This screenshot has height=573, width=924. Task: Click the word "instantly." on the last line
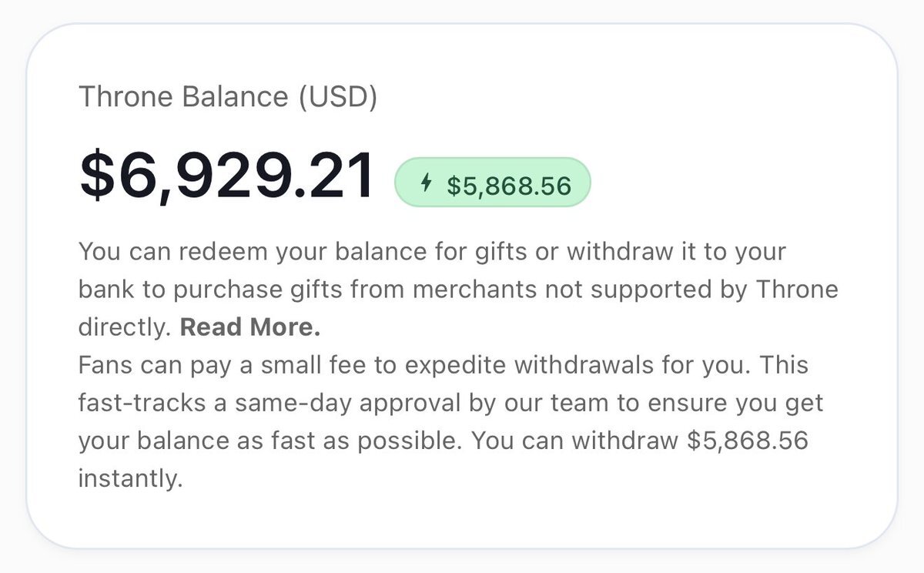point(130,478)
